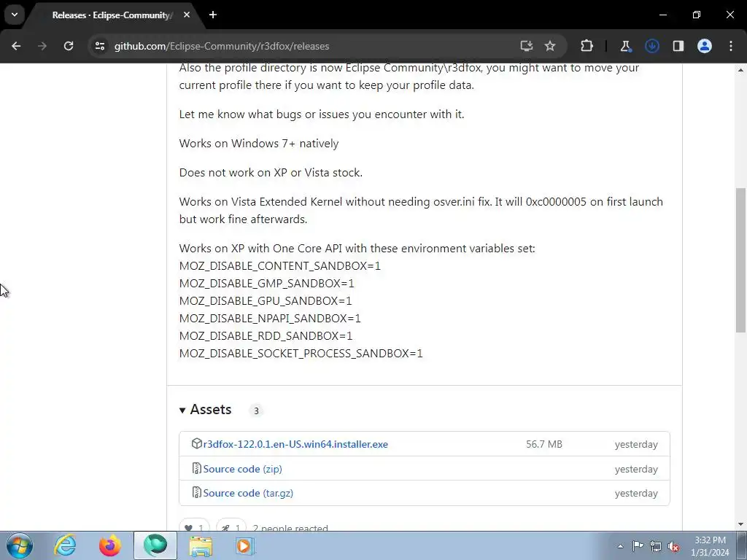Click the Assets count badge 3

tap(256, 411)
